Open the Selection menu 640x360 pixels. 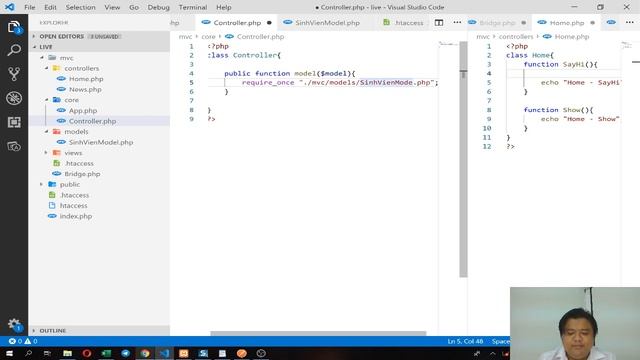pyautogui.click(x=80, y=7)
